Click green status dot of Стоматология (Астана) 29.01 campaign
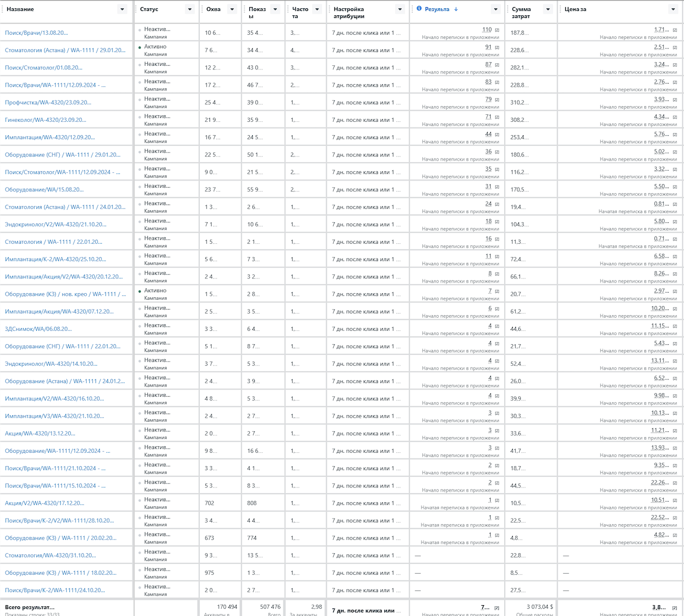Image resolution: width=684 pixels, height=616 pixels. pos(140,47)
